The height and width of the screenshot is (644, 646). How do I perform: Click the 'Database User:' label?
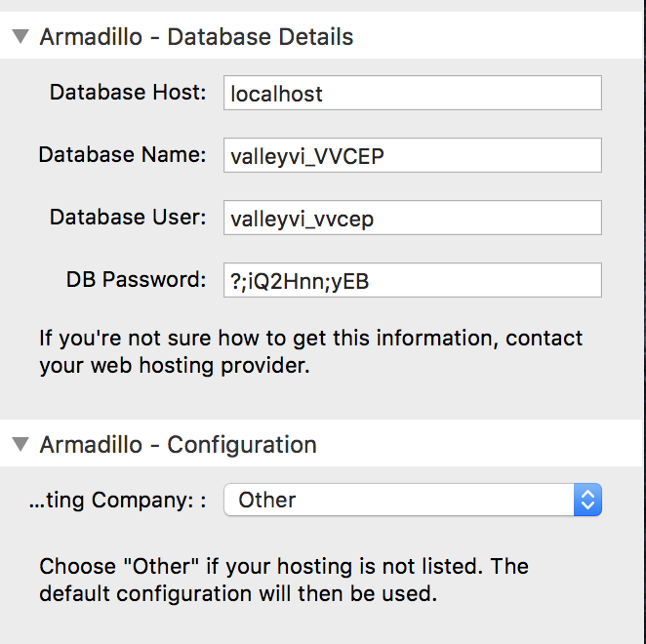tap(128, 218)
